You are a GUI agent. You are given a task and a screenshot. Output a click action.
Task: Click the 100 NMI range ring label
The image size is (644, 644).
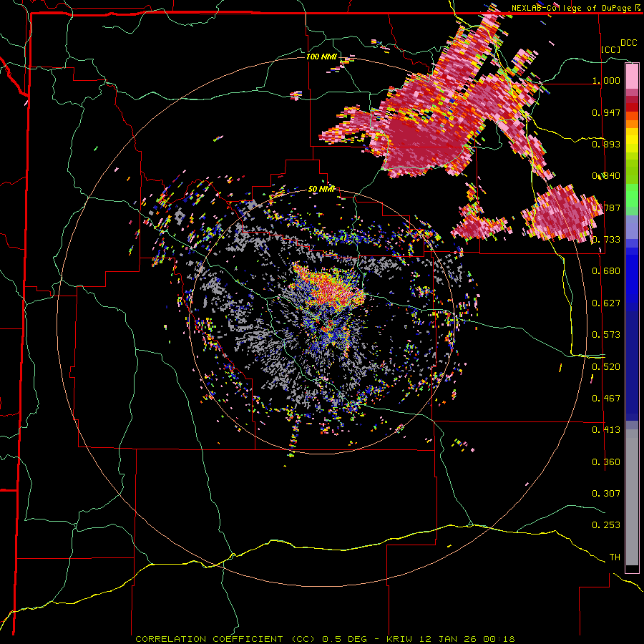coord(321,57)
